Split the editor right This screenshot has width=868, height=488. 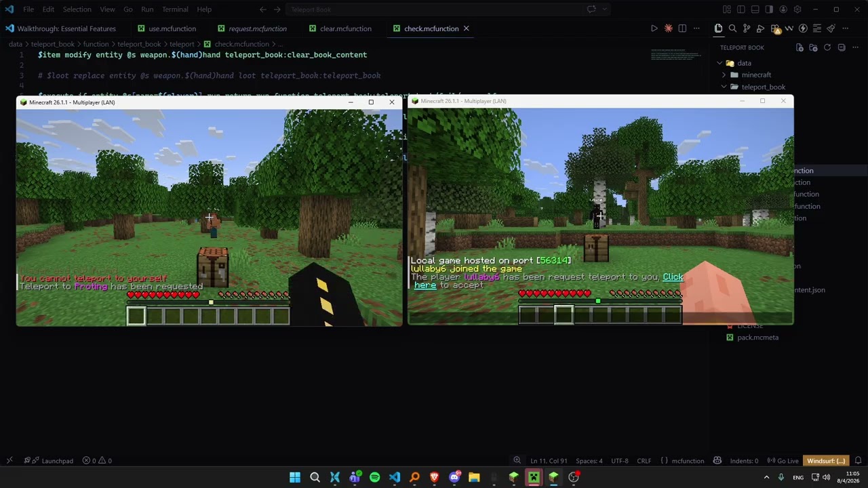682,28
